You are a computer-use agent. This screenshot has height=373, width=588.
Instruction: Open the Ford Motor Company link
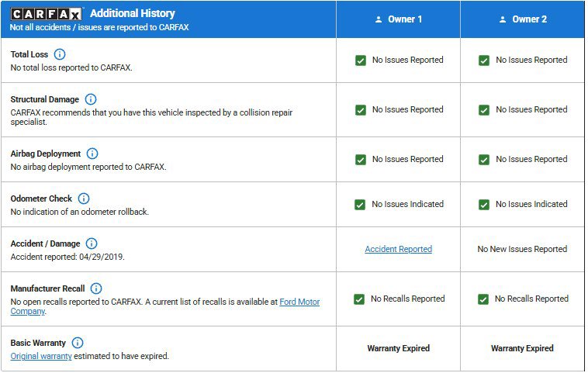coord(299,302)
